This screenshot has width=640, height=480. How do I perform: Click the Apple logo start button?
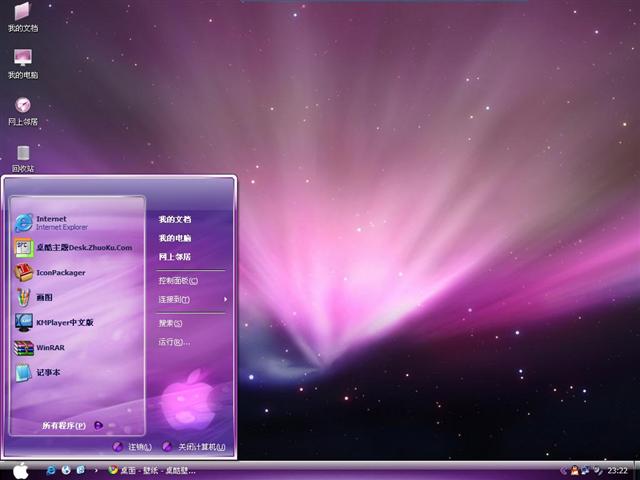[x=20, y=470]
